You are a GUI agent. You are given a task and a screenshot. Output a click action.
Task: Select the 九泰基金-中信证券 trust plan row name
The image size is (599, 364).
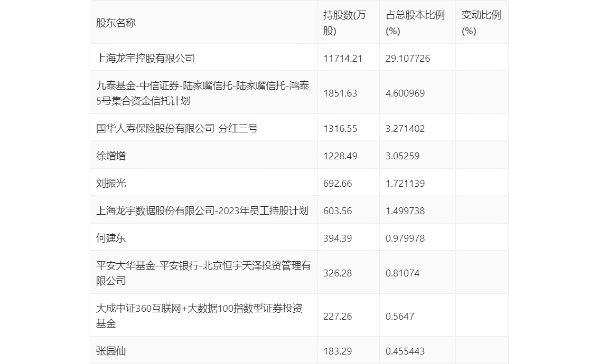pos(202,93)
